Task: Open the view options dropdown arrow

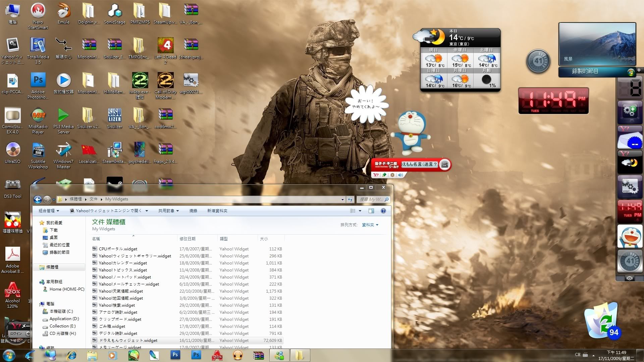Action: pos(360,211)
